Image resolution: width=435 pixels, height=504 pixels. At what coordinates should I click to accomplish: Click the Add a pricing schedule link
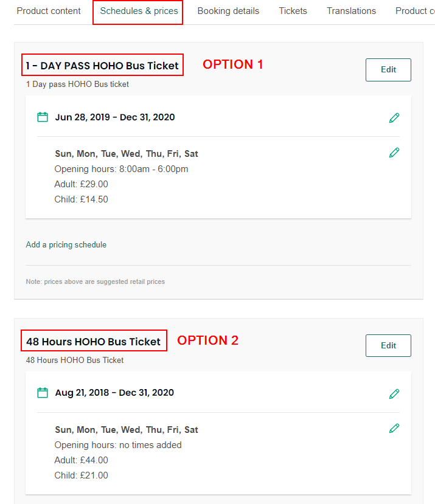66,244
